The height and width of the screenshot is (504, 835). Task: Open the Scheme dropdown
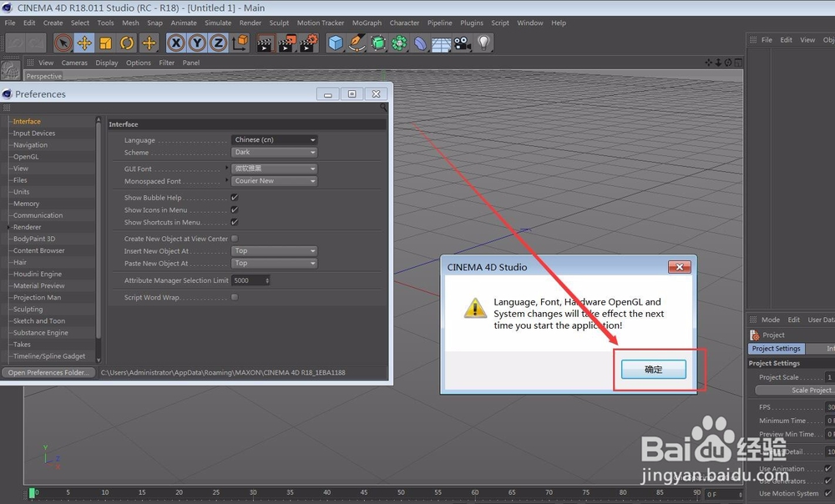click(274, 152)
